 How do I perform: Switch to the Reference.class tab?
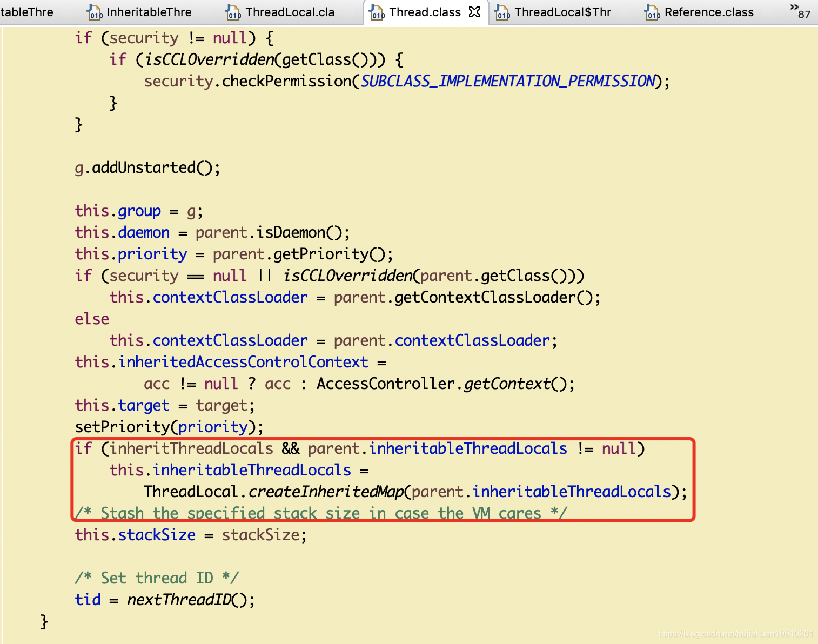(709, 12)
